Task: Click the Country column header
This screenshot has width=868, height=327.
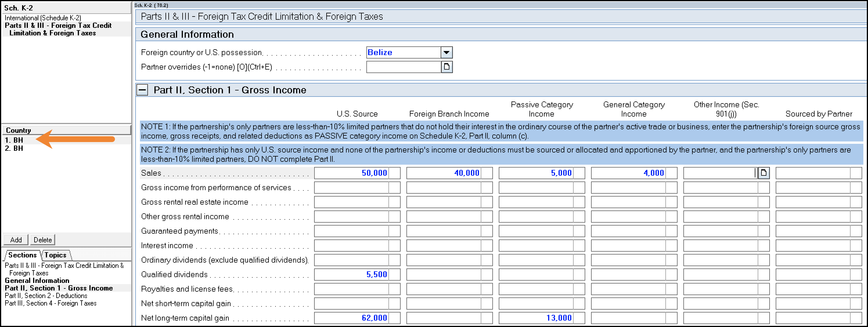Action: (x=66, y=130)
